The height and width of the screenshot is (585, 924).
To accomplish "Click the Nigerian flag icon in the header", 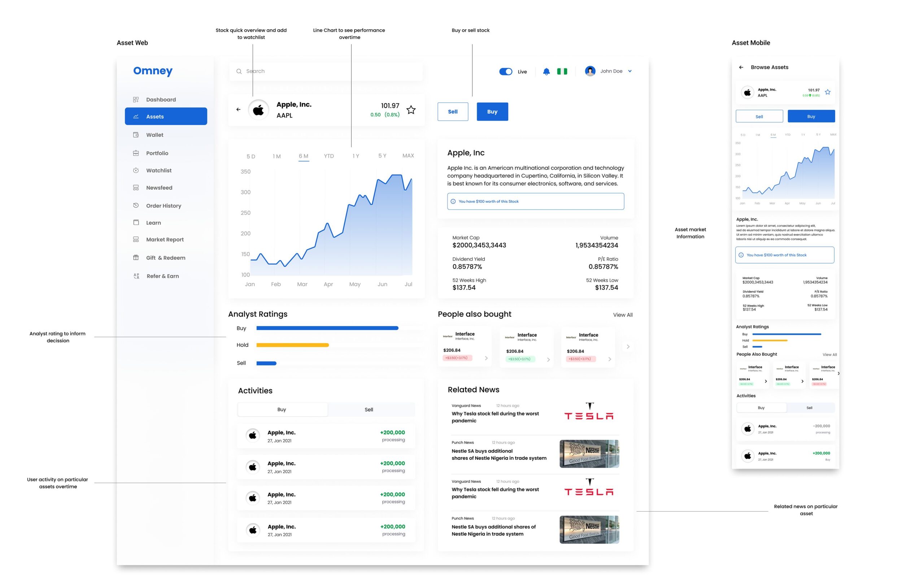I will point(562,71).
